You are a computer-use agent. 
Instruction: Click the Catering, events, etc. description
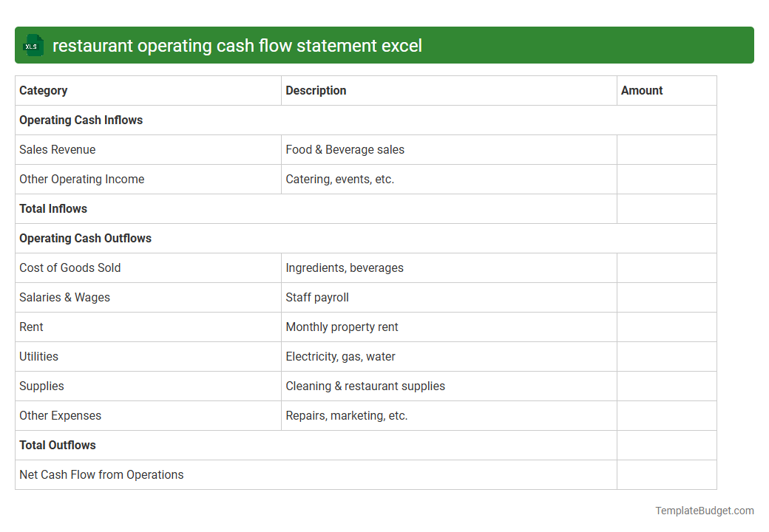pyautogui.click(x=339, y=179)
